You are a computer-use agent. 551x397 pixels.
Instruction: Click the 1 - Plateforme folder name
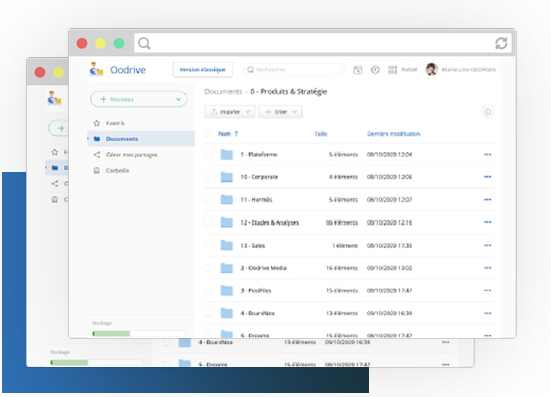pyautogui.click(x=259, y=155)
